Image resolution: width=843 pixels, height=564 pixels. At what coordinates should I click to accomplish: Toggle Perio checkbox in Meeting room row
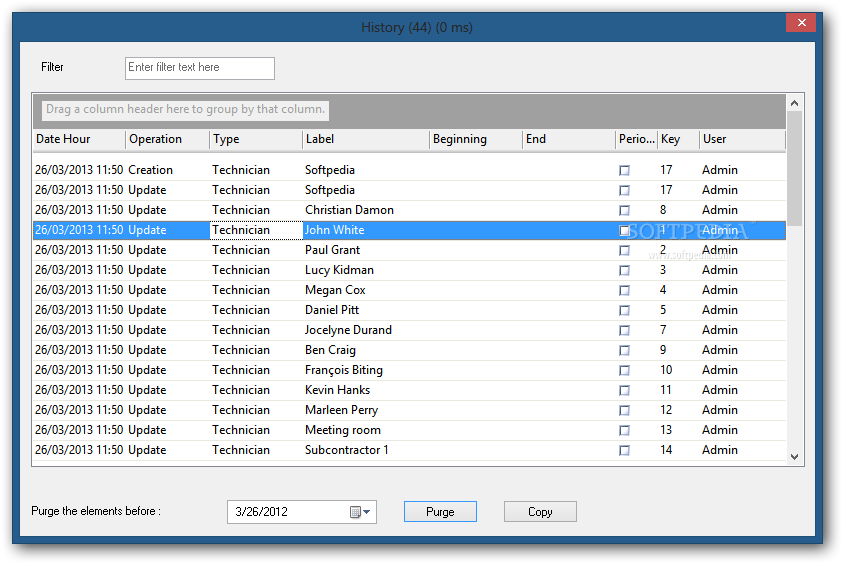coord(624,431)
